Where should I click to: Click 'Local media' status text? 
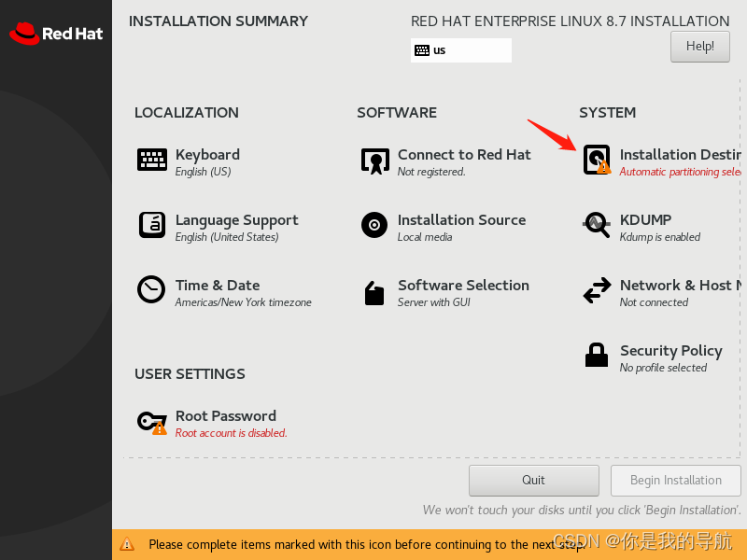tap(425, 237)
